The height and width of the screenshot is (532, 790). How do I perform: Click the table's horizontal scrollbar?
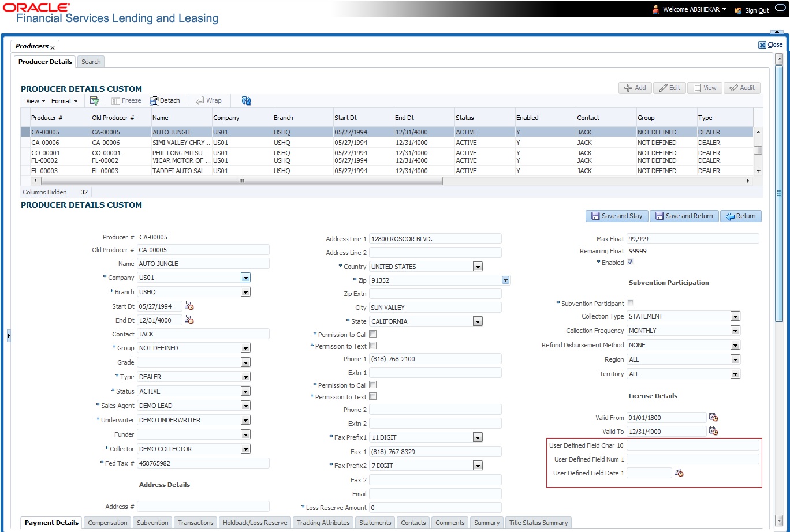click(241, 181)
